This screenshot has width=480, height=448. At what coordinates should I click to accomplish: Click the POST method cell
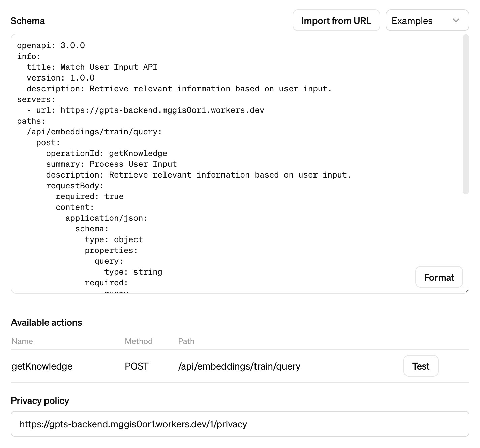tap(137, 366)
